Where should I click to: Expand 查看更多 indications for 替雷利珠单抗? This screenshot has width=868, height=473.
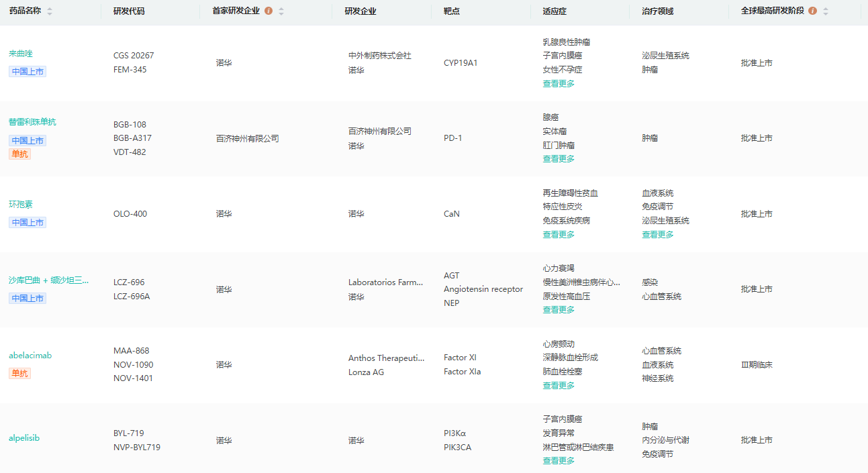(x=559, y=159)
